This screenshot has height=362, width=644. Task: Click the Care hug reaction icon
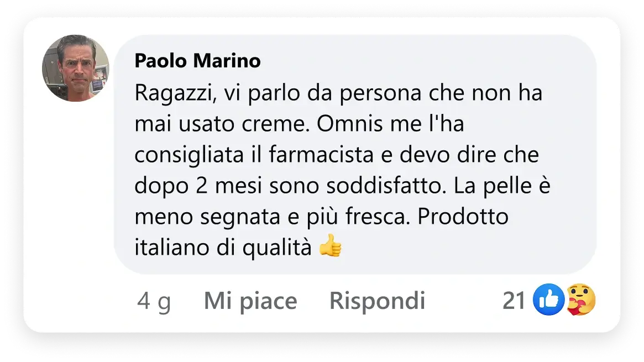click(x=581, y=300)
